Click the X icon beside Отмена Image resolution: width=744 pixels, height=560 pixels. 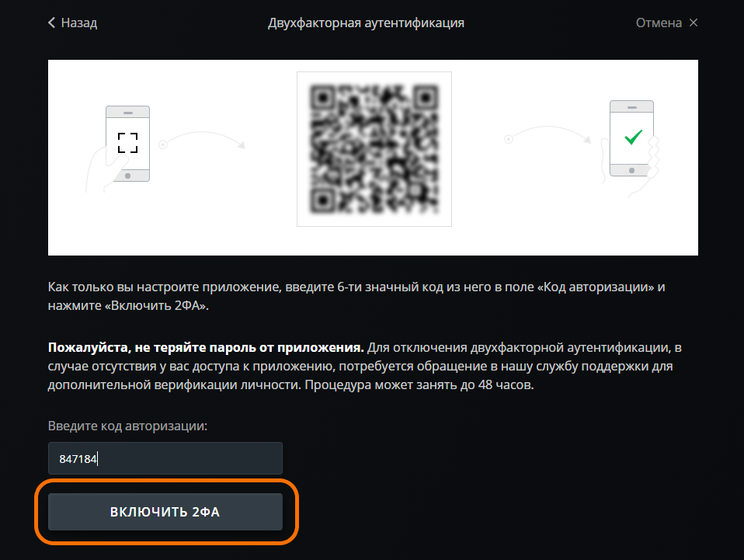point(694,23)
